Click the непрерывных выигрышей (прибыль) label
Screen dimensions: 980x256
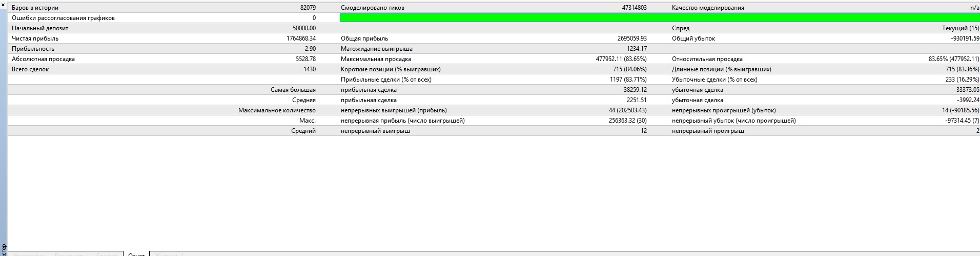[x=394, y=110]
